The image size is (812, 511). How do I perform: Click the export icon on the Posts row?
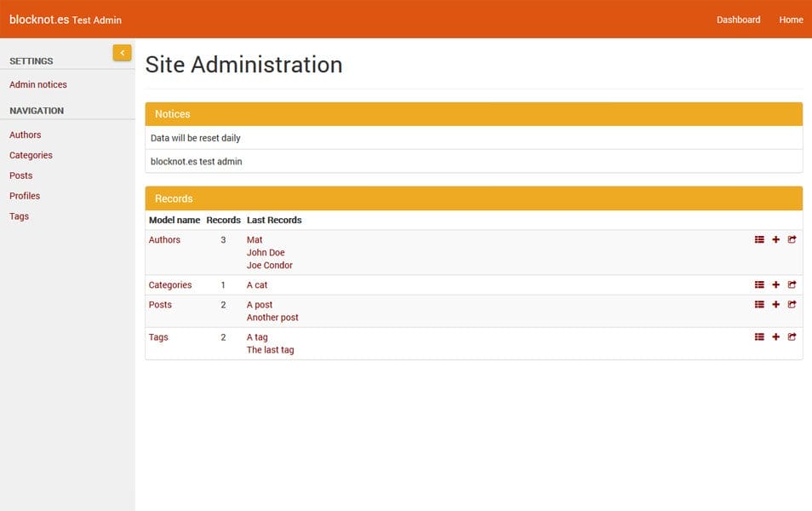point(792,304)
